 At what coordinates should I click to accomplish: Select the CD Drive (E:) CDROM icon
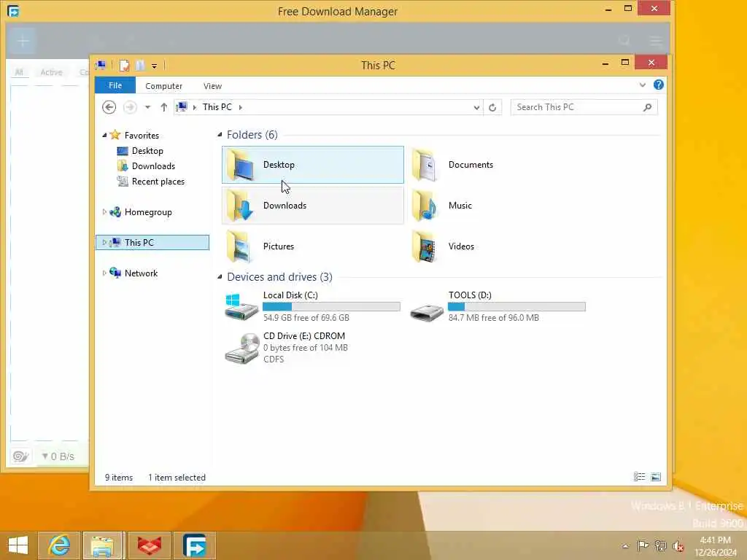[x=241, y=348]
